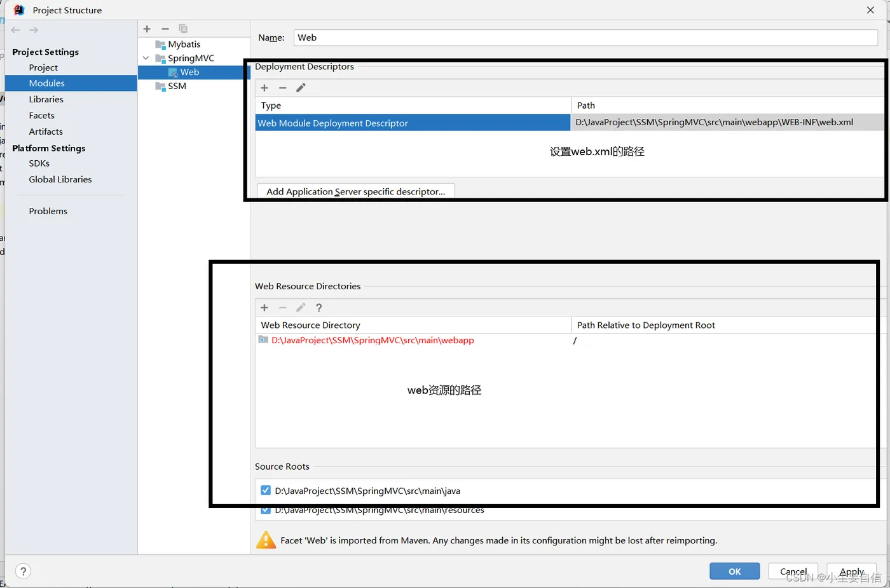Add a new module with plus icon
Screen dimensions: 890x588
click(147, 29)
